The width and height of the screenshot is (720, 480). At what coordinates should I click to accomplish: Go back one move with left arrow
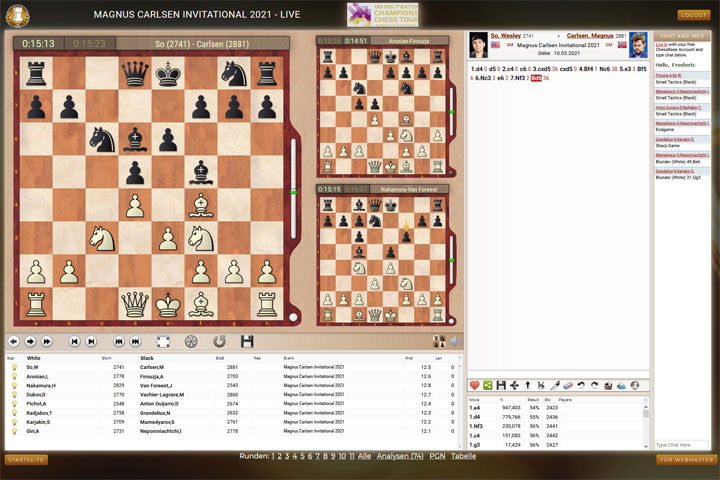click(14, 341)
